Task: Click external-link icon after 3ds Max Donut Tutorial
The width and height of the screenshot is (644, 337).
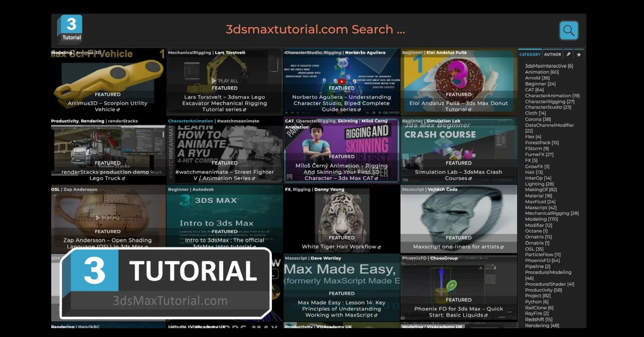Action: pyautogui.click(x=470, y=110)
